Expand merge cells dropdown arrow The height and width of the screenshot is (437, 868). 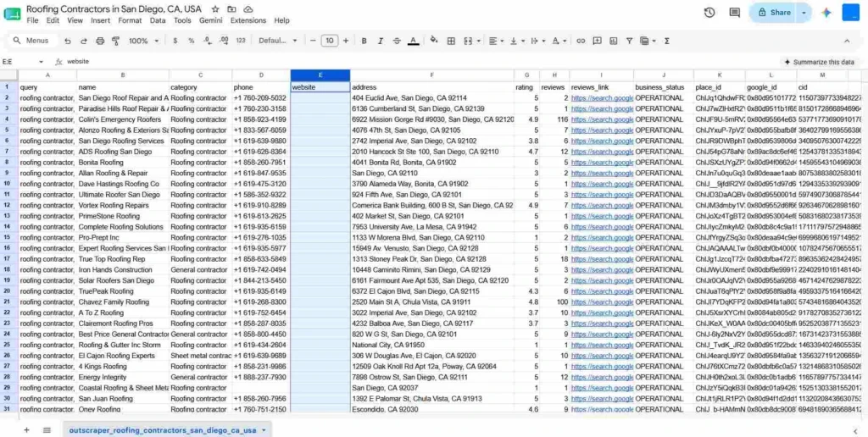[479, 41]
